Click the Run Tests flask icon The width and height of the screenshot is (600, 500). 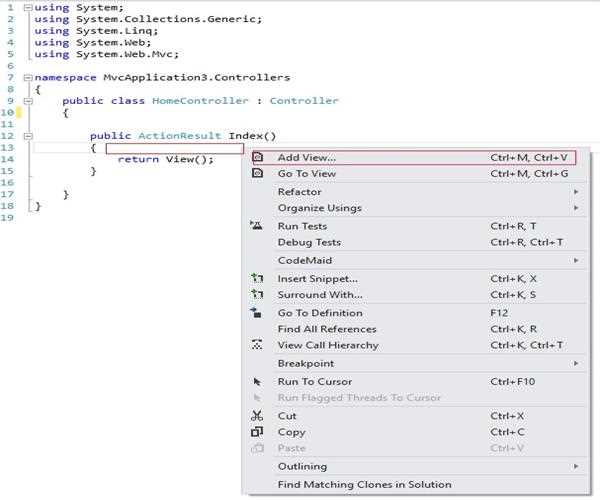(257, 226)
